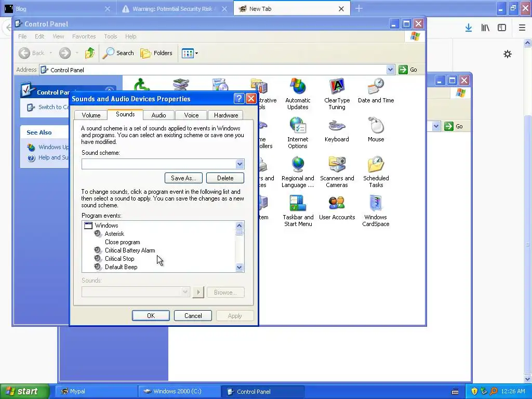The image size is (532, 399).
Task: Click the keyboard tray icon
Action: (455, 392)
